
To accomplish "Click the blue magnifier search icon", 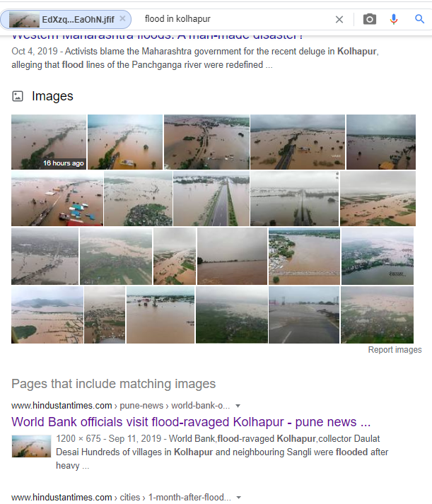I will [x=419, y=19].
